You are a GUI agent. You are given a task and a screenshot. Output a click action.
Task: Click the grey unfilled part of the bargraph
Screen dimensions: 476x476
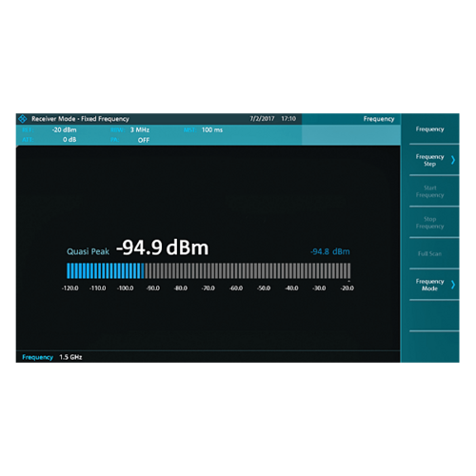248,270
